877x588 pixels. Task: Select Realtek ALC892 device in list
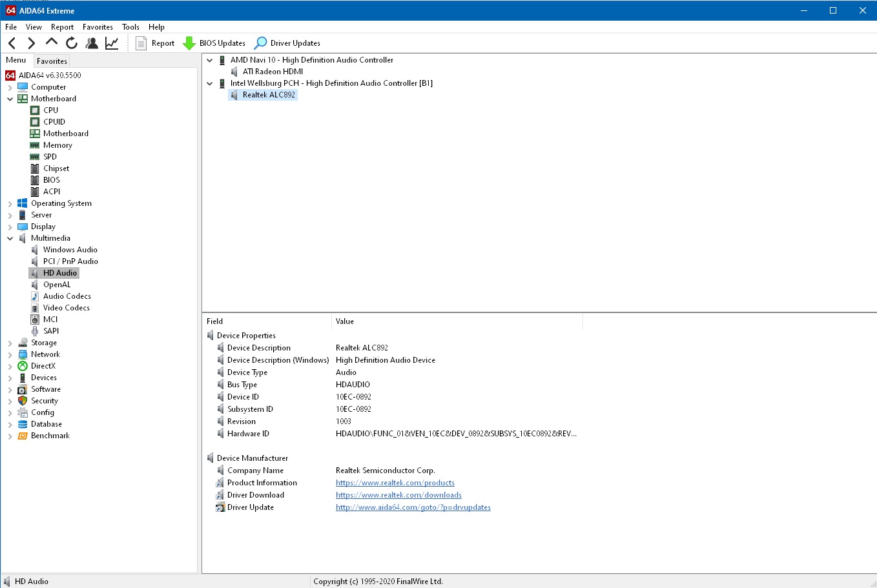(x=269, y=95)
